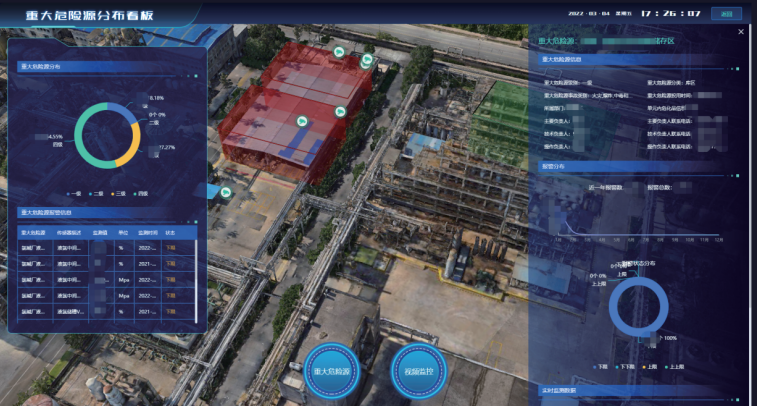Select the camera marker inside the red building

click(301, 120)
